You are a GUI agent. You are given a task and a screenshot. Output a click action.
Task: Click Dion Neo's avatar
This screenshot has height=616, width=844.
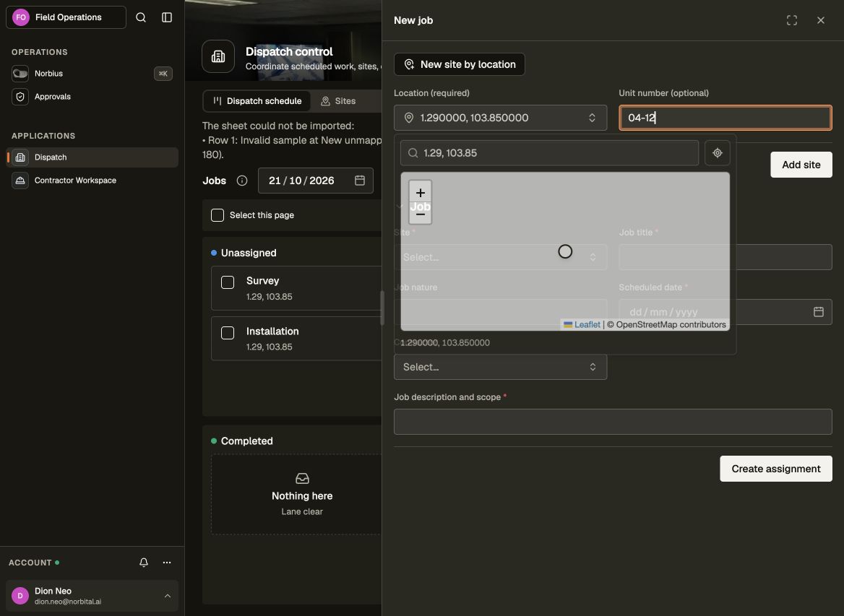coord(20,596)
